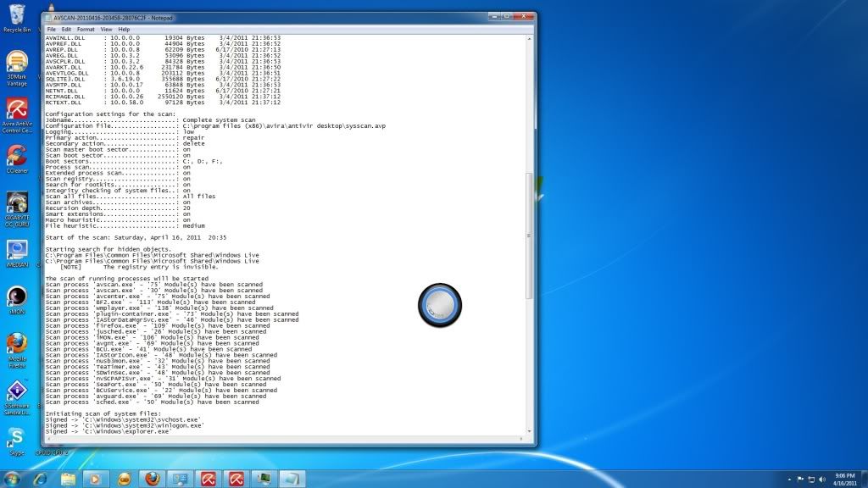Maximize the Notepad window

point(506,17)
